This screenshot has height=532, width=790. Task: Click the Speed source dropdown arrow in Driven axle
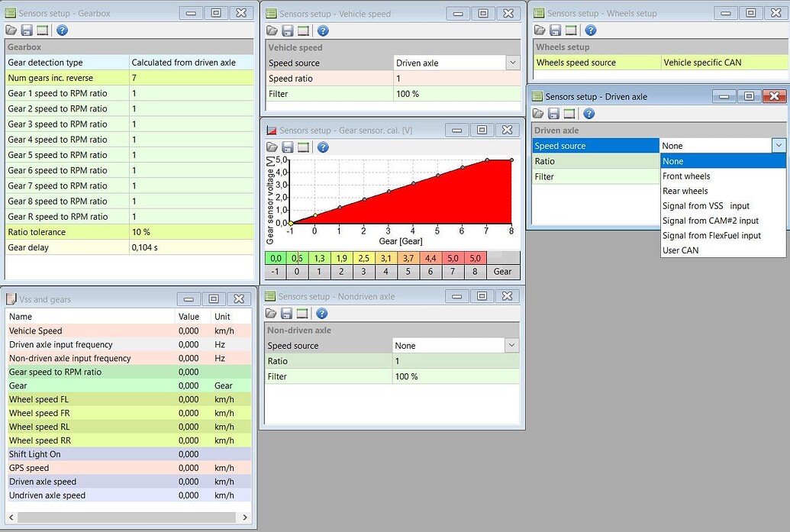(x=780, y=145)
